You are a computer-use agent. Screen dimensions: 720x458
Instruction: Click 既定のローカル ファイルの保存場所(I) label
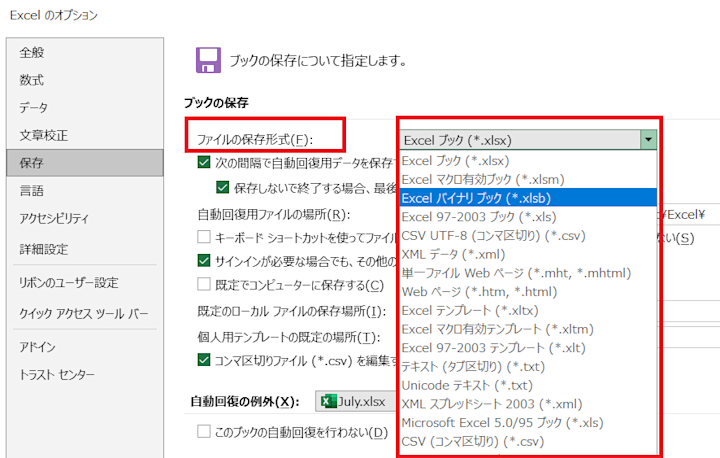click(292, 311)
